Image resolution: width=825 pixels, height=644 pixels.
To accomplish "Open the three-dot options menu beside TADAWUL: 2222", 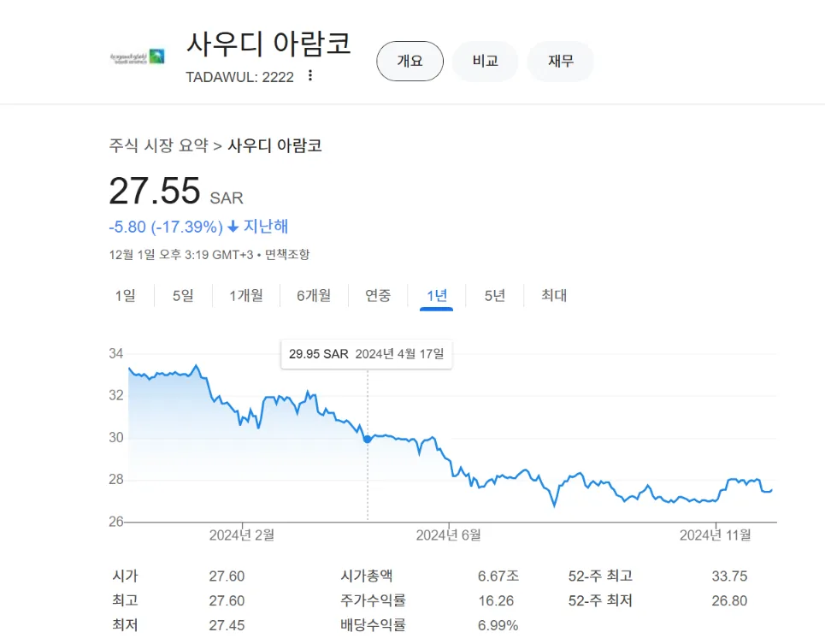I will pyautogui.click(x=309, y=76).
